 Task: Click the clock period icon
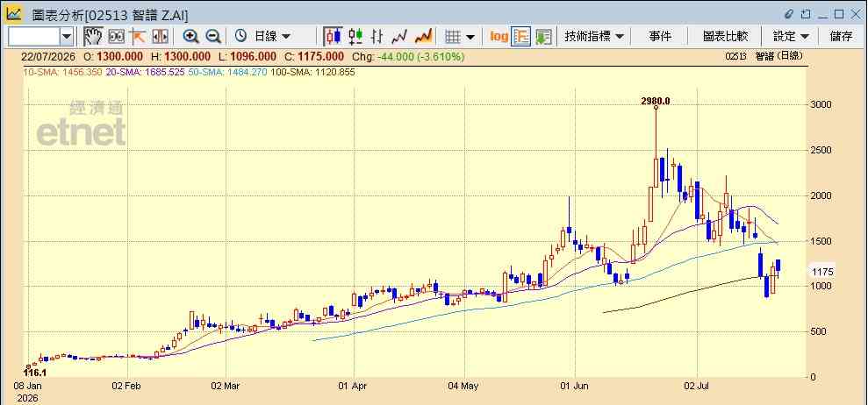[240, 37]
